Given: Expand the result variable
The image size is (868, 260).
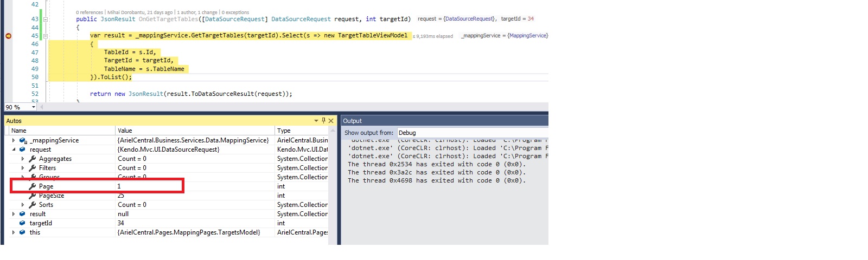Looking at the screenshot, I should tap(14, 214).
